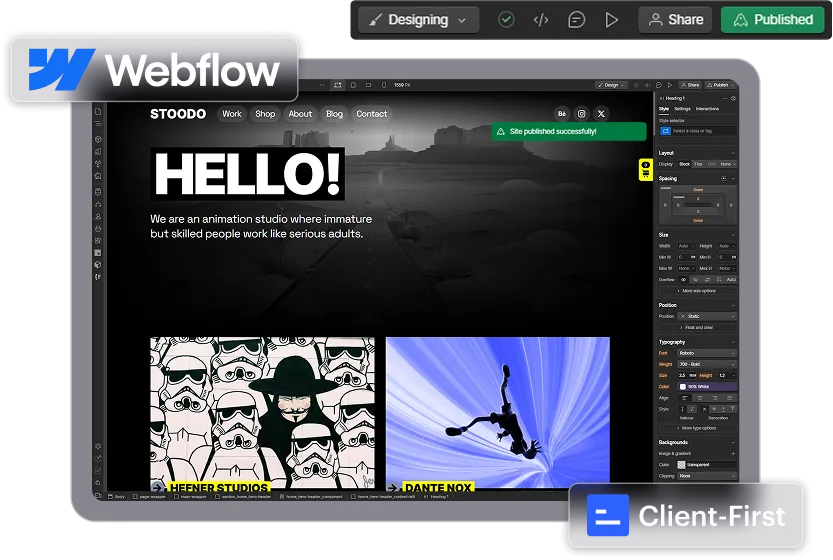Switch to the Style tab
833x560 pixels.
pos(664,109)
